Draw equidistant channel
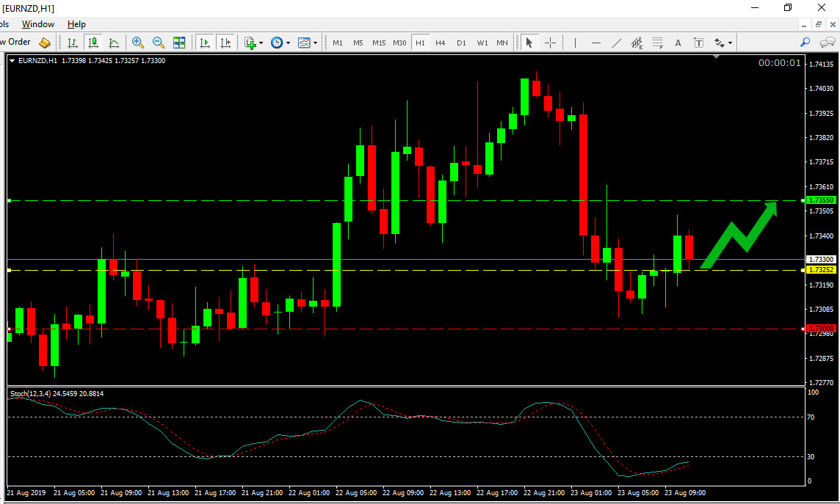Image resolution: width=840 pixels, height=504 pixels. tap(637, 43)
